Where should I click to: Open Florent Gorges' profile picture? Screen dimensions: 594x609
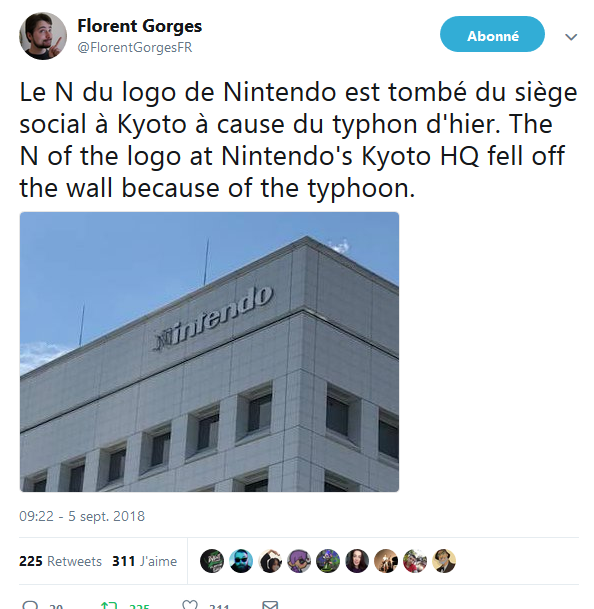(x=43, y=36)
